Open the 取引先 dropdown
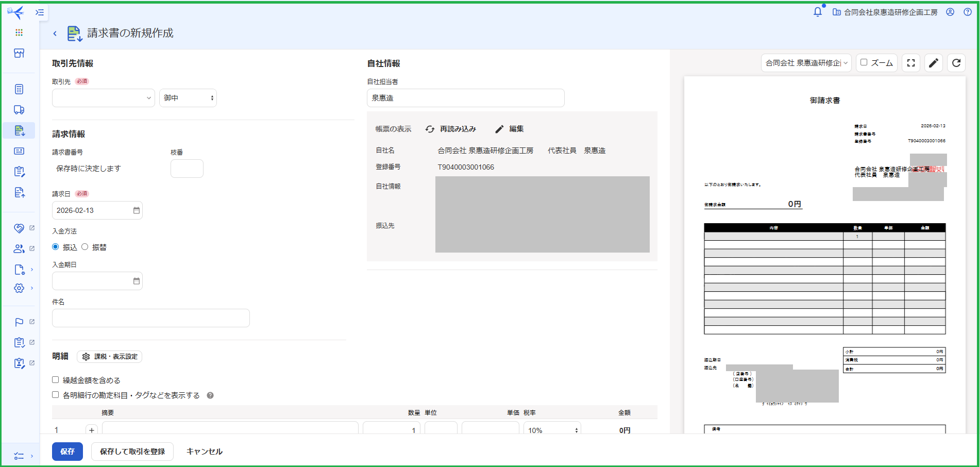Image resolution: width=980 pixels, height=467 pixels. click(x=103, y=98)
